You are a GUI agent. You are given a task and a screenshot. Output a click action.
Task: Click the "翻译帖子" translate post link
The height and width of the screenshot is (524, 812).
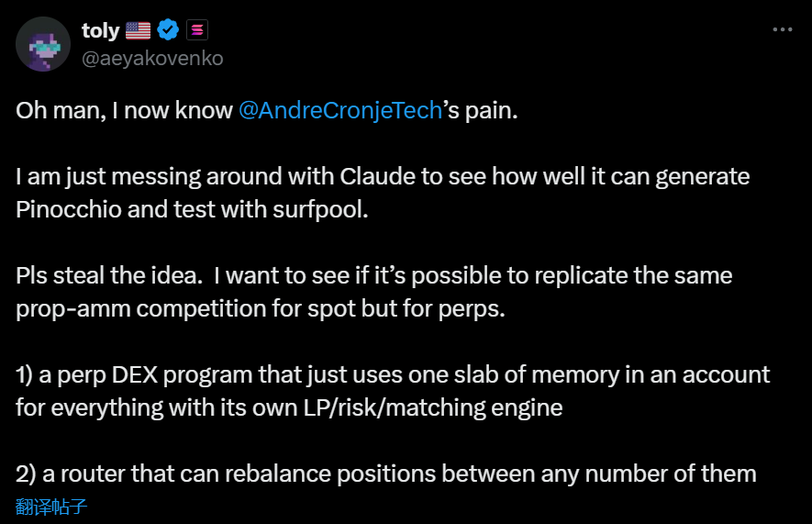[x=51, y=507]
